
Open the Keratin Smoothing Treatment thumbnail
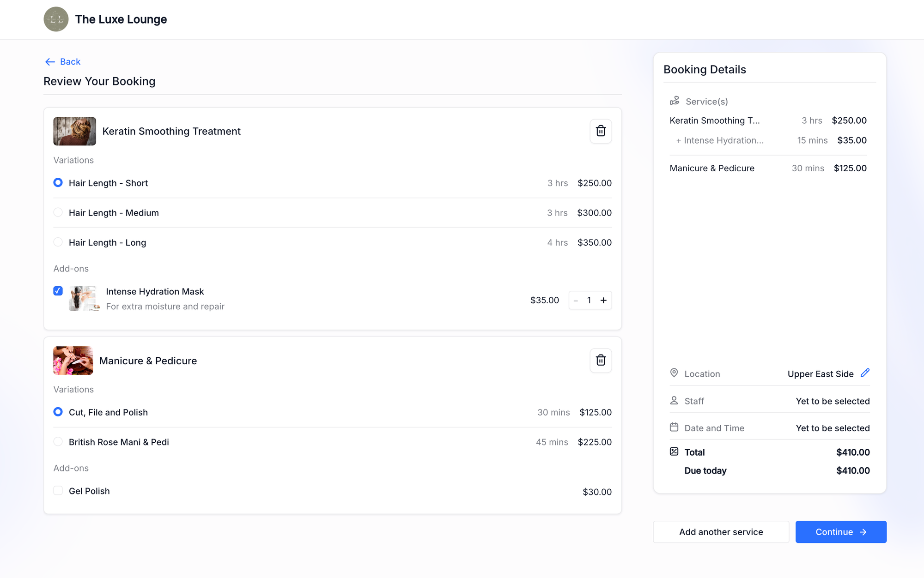click(x=74, y=131)
